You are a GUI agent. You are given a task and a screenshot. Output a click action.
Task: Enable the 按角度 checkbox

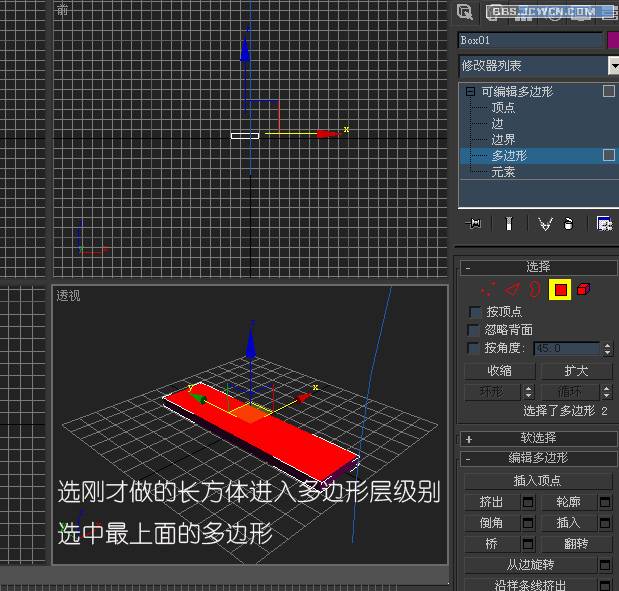coord(473,348)
